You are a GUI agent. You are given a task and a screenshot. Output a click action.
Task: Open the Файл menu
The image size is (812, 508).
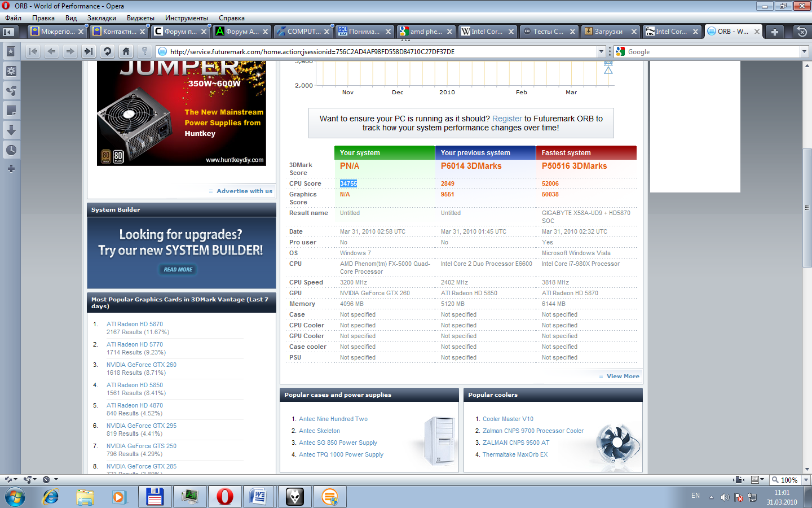(13, 18)
